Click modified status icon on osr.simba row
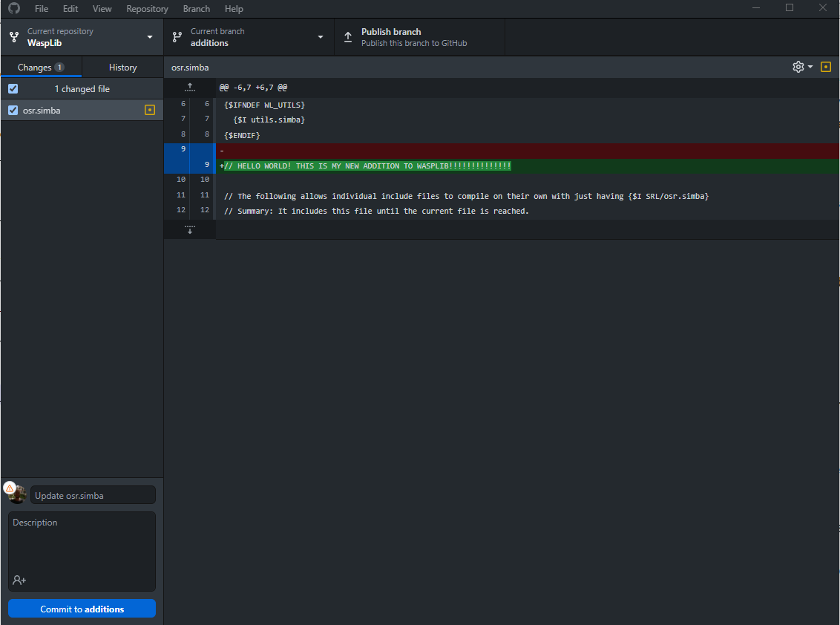This screenshot has height=625, width=840. tap(150, 110)
